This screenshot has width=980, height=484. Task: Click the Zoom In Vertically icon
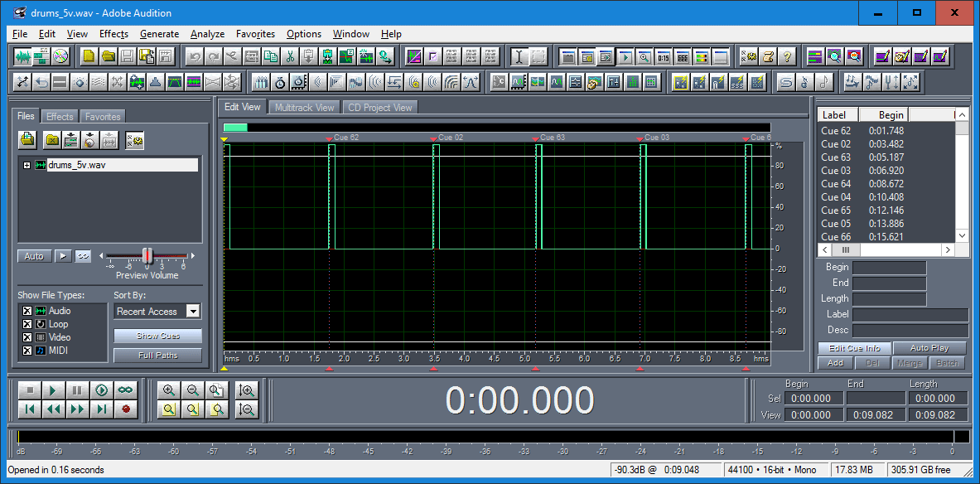point(247,390)
